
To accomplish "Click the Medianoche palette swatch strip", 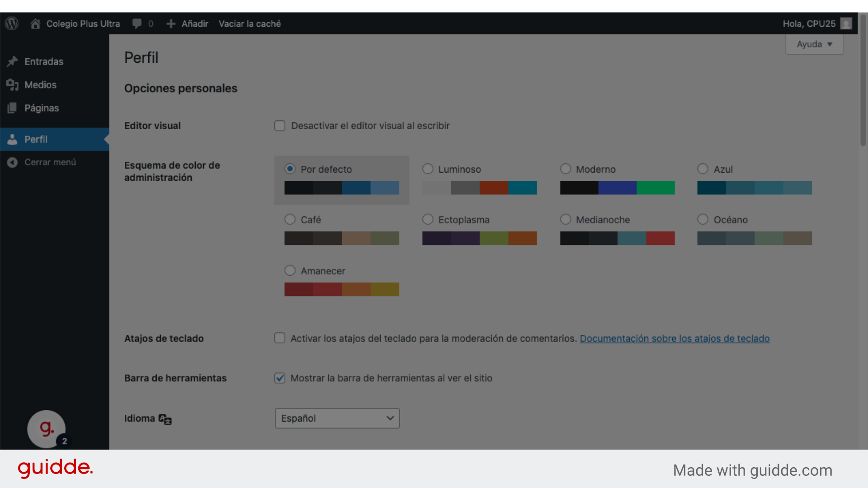I will [x=618, y=238].
